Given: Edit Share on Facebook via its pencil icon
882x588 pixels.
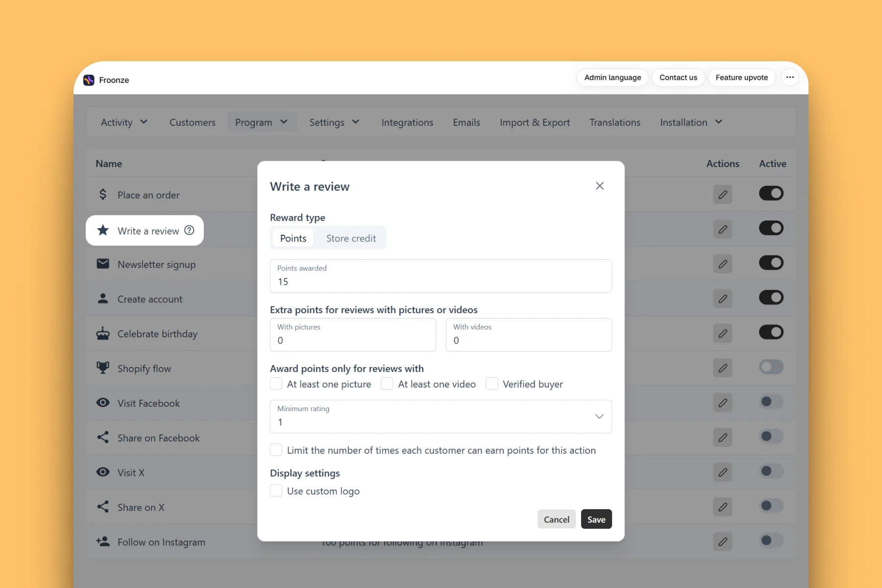Looking at the screenshot, I should (723, 438).
